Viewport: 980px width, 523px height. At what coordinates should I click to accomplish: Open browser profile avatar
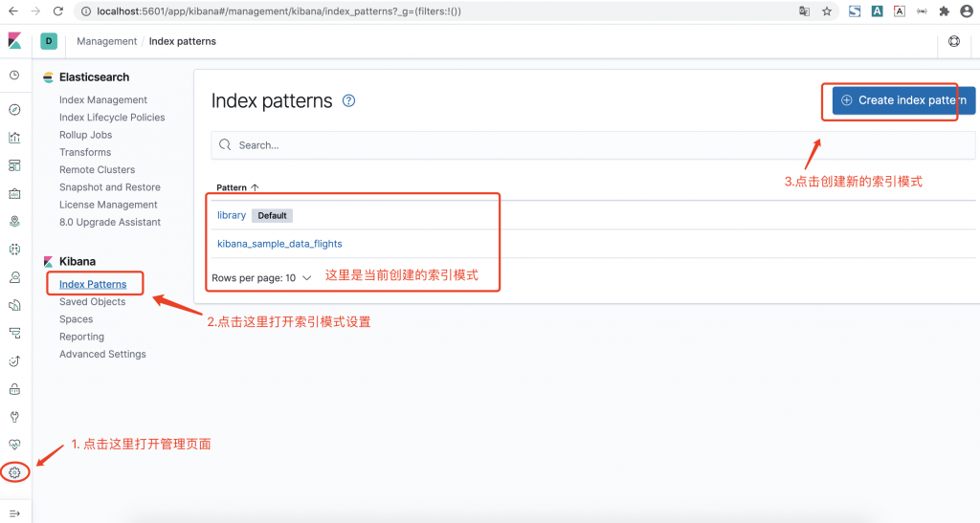pos(967,11)
